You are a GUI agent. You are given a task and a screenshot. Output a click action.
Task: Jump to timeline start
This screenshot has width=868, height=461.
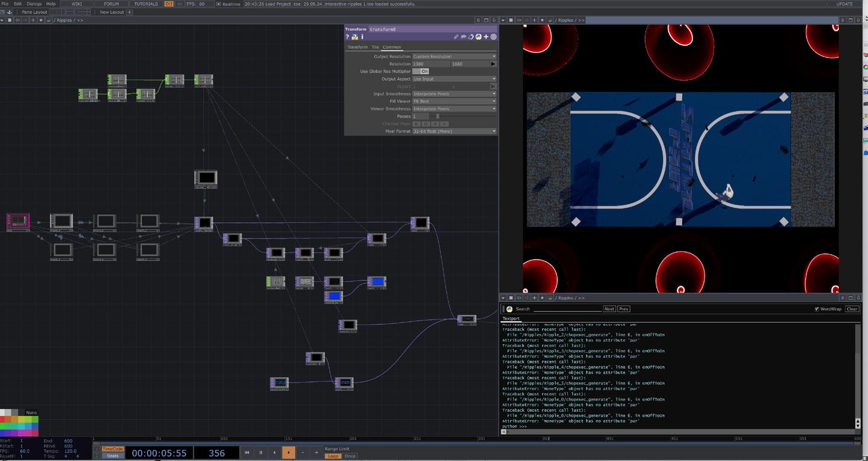click(247, 453)
